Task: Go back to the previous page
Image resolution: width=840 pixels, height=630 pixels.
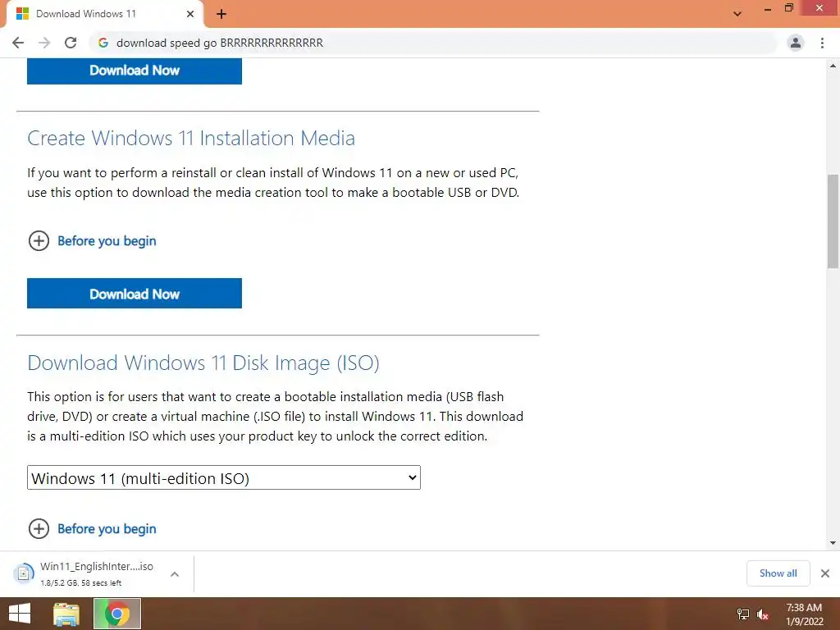Action: pos(18,43)
